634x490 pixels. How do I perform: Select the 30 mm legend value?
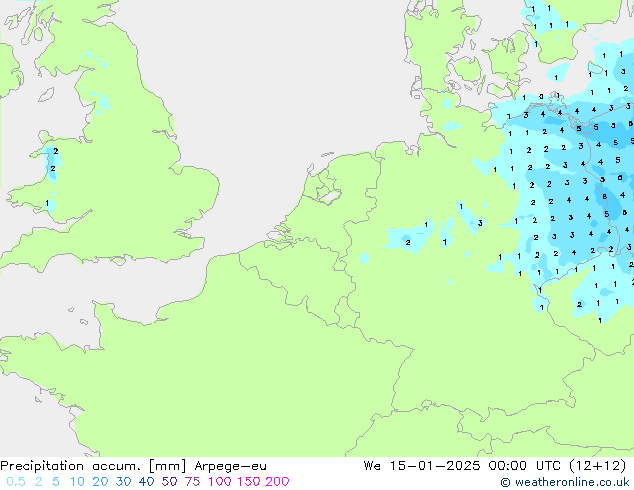[x=123, y=482]
